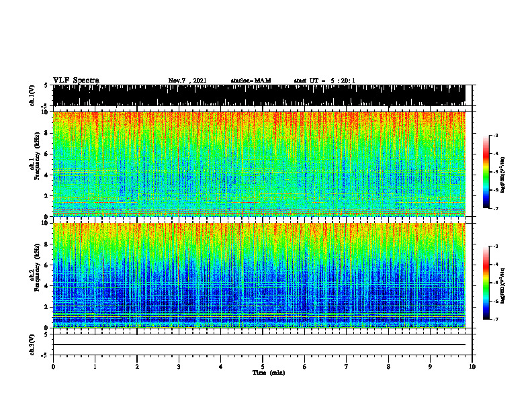This screenshot has width=532, height=411.
Task: Click inside the ch.1 spectrogram plot
Action: (259, 164)
